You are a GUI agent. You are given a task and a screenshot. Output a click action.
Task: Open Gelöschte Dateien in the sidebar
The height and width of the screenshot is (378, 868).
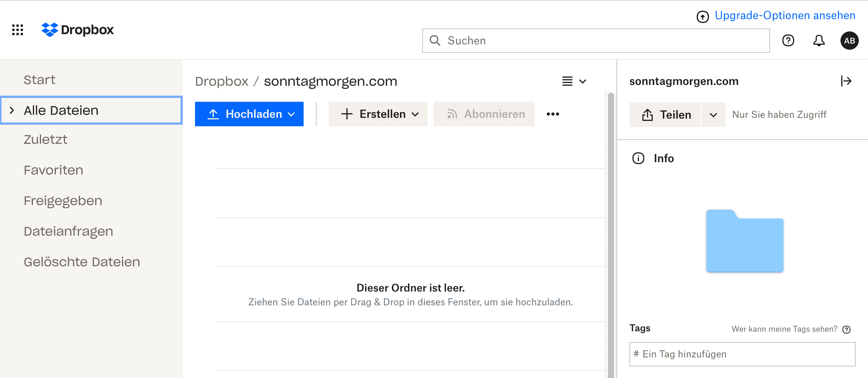82,262
